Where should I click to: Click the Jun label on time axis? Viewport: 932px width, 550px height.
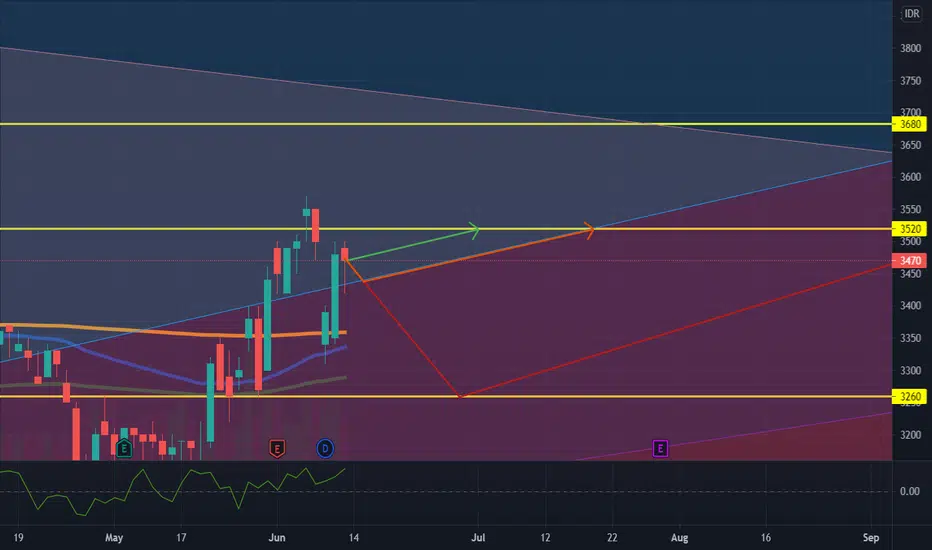pyautogui.click(x=277, y=538)
